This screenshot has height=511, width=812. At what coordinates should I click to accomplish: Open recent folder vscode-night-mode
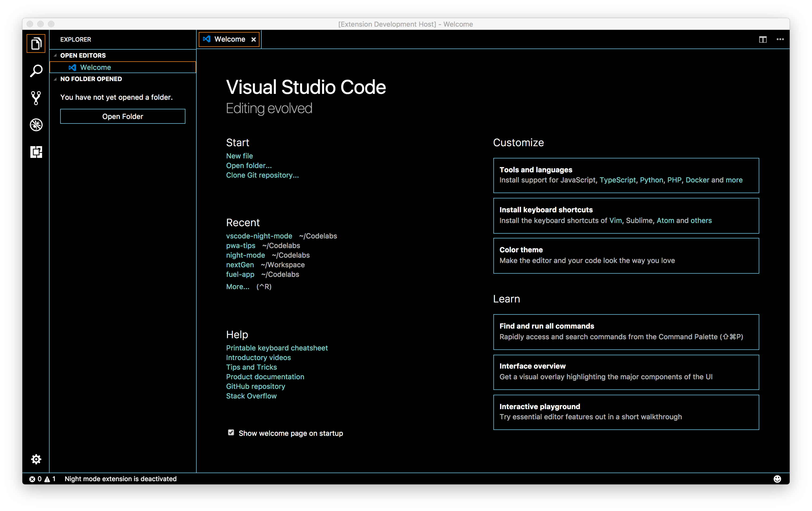pyautogui.click(x=259, y=236)
